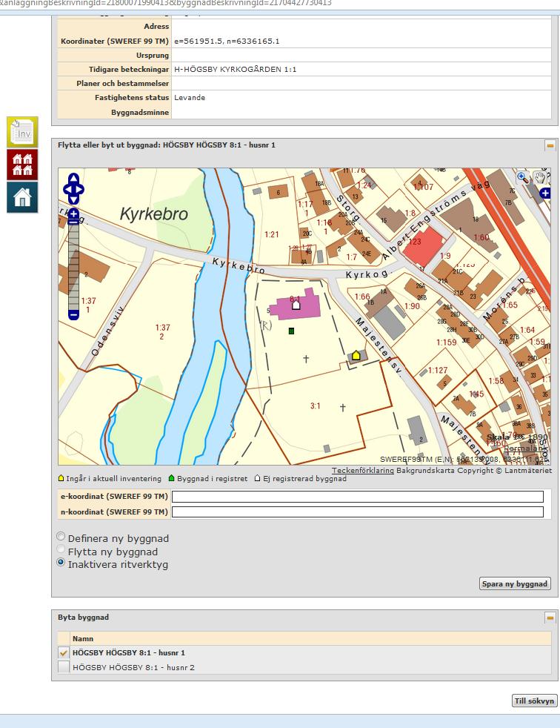The image size is (560, 728).
Task: Focus the n-koordinat input field
Action: [x=357, y=512]
